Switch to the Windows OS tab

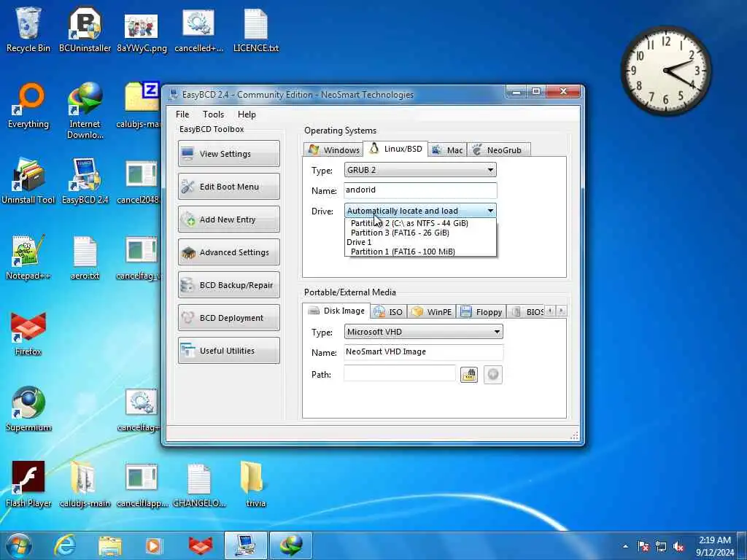(333, 150)
